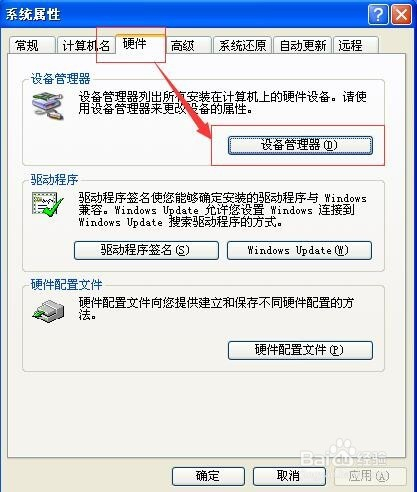Open the 高级 tab
The height and width of the screenshot is (492, 417).
click(189, 45)
